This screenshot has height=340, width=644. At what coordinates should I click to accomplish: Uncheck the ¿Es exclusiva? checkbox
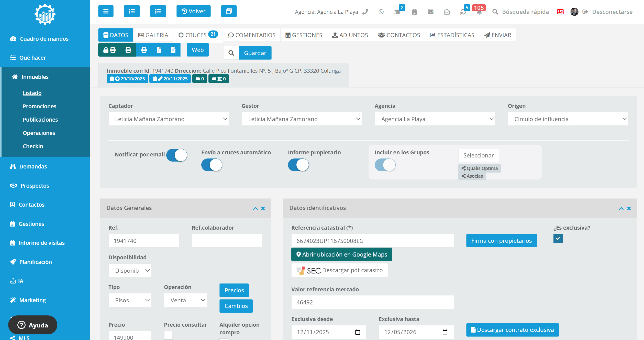point(558,238)
